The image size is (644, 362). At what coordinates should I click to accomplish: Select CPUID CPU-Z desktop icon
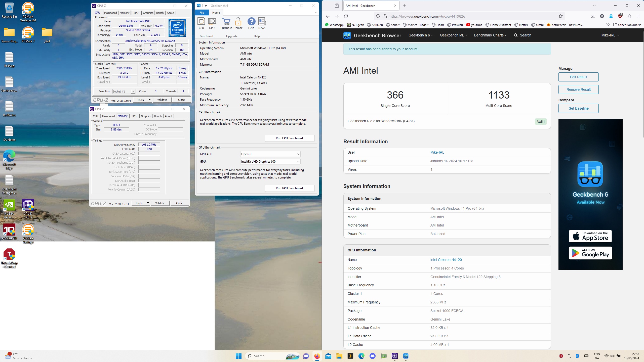click(x=28, y=209)
